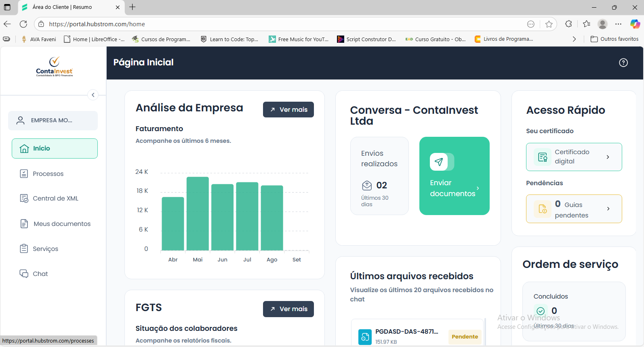Image resolution: width=644 pixels, height=347 pixels.
Task: Click Ver mais in the FGTS card
Action: pyautogui.click(x=288, y=309)
